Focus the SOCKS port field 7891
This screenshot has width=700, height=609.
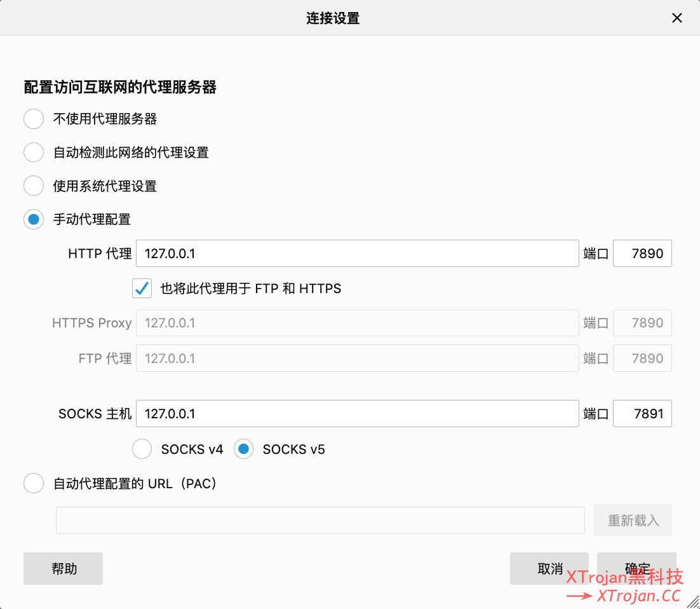point(642,413)
